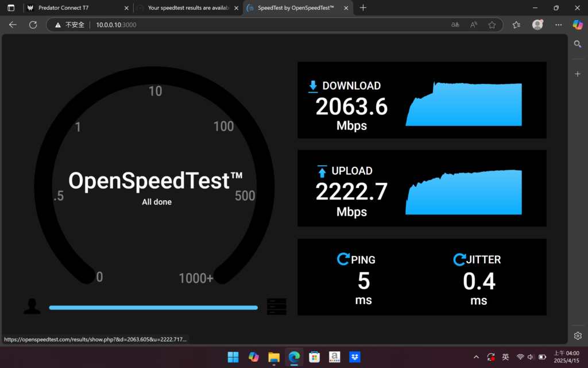
Task: Open Dropbox from the taskbar
Action: [355, 356]
